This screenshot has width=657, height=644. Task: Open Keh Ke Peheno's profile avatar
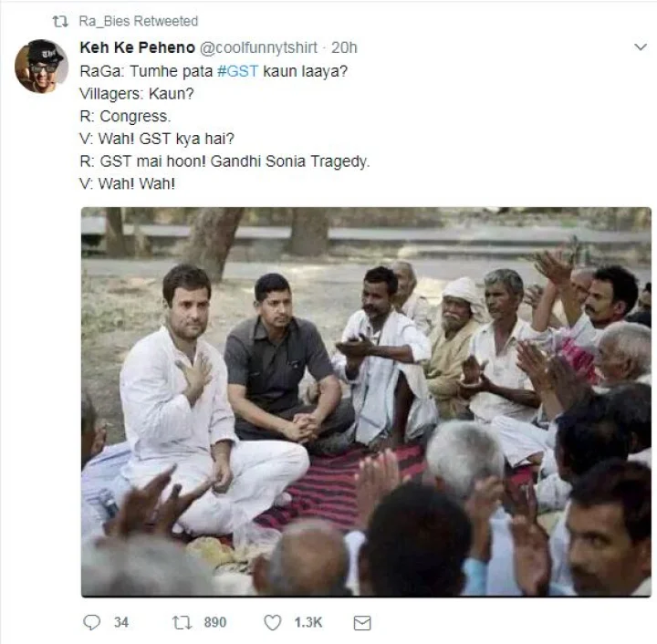tap(41, 67)
